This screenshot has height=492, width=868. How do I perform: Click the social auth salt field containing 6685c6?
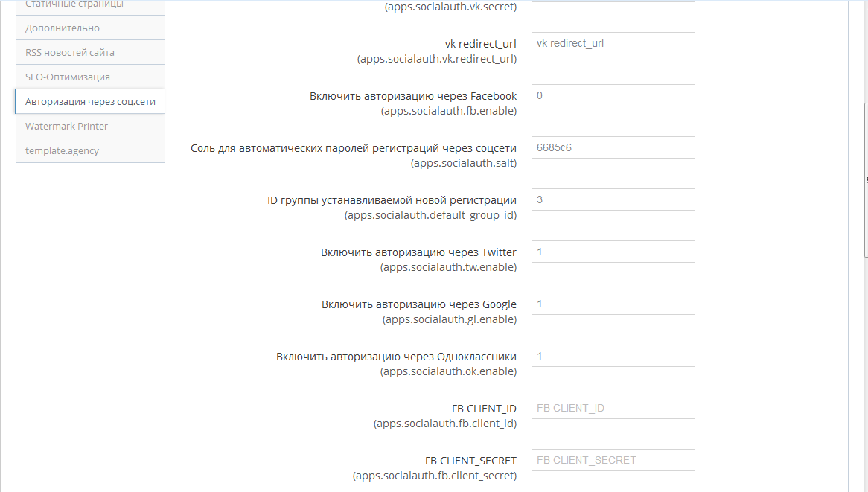[613, 147]
